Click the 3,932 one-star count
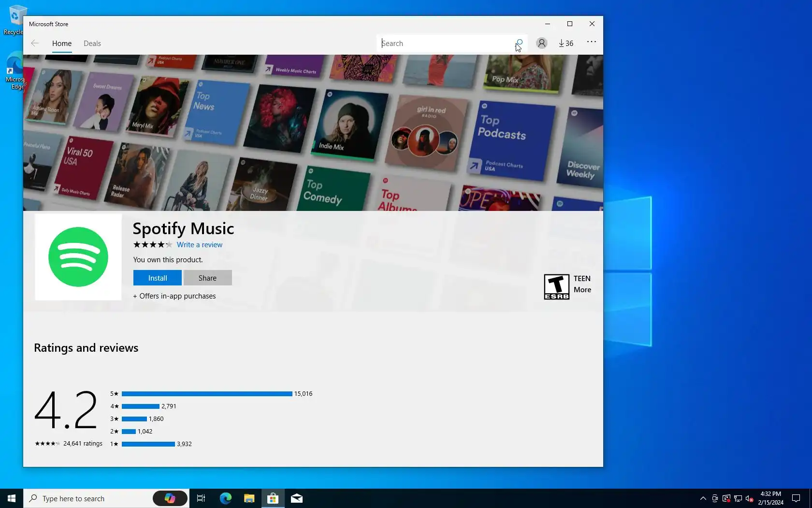 184,444
